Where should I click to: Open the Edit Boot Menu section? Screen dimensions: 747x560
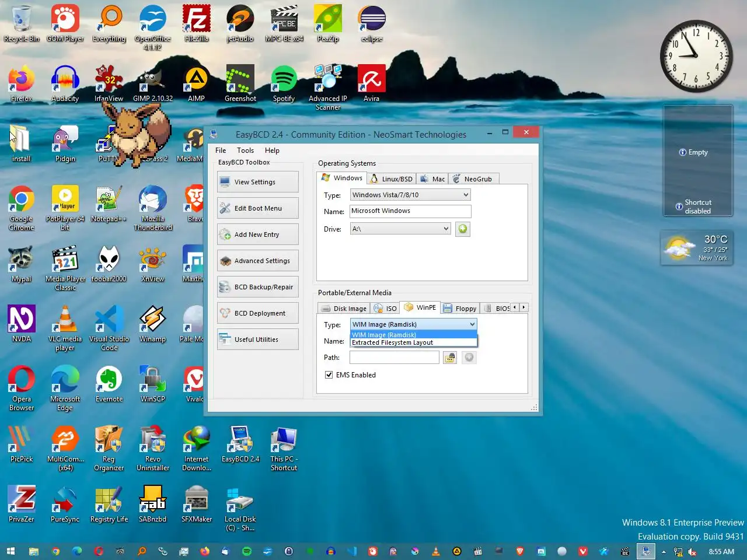tap(257, 208)
